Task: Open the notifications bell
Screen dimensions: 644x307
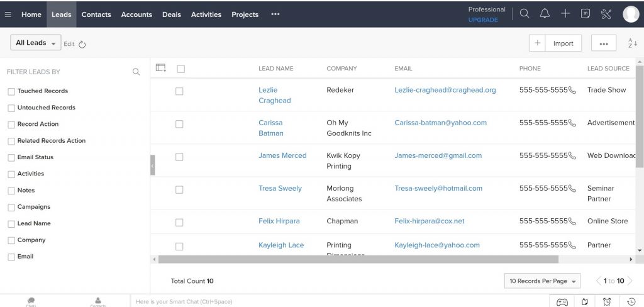Action: 545,14
